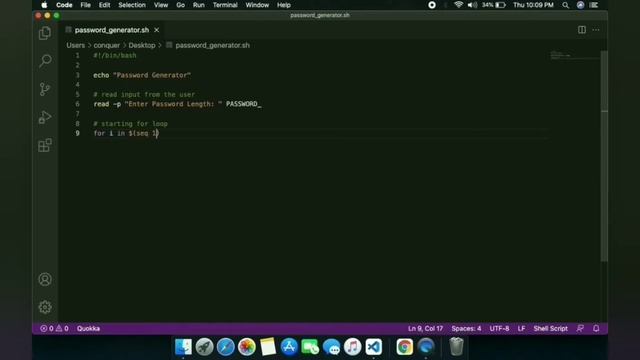
Task: Open the Window menu
Action: pos(257,5)
